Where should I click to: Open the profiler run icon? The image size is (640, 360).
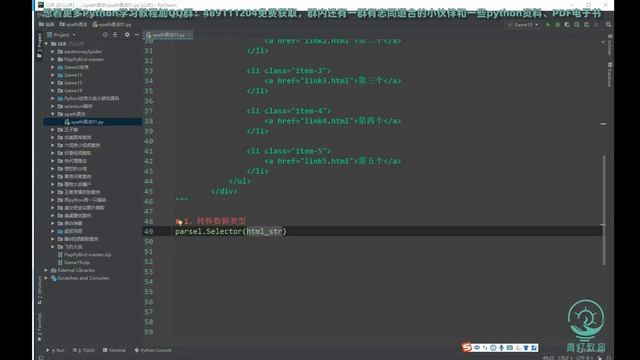pos(577,25)
